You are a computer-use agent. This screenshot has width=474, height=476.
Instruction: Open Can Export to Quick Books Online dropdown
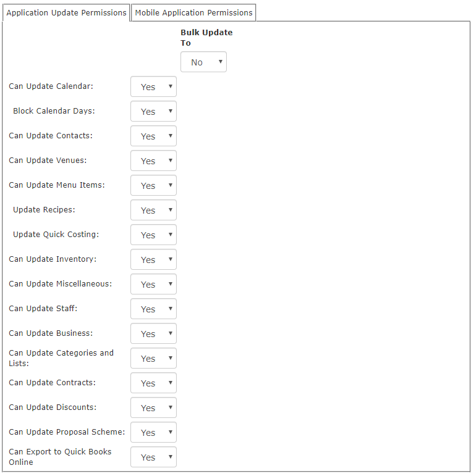pyautogui.click(x=153, y=457)
